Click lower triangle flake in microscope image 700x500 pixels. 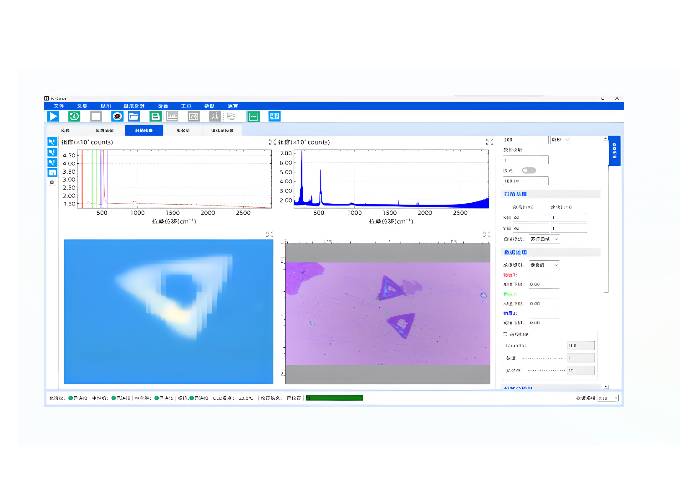point(402,325)
